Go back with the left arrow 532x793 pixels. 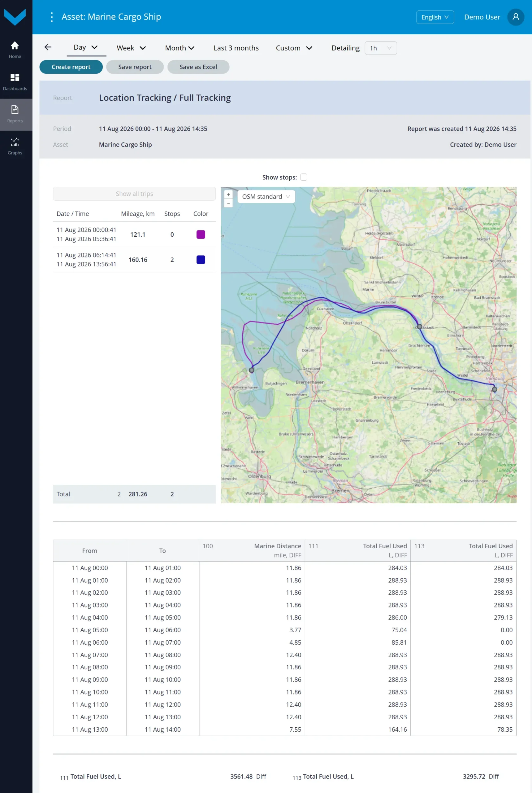pos(48,47)
